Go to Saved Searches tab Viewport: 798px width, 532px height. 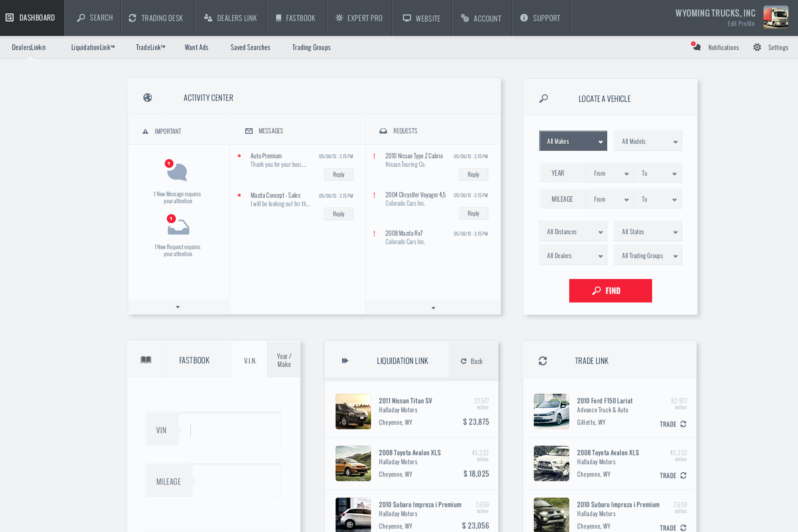250,47
